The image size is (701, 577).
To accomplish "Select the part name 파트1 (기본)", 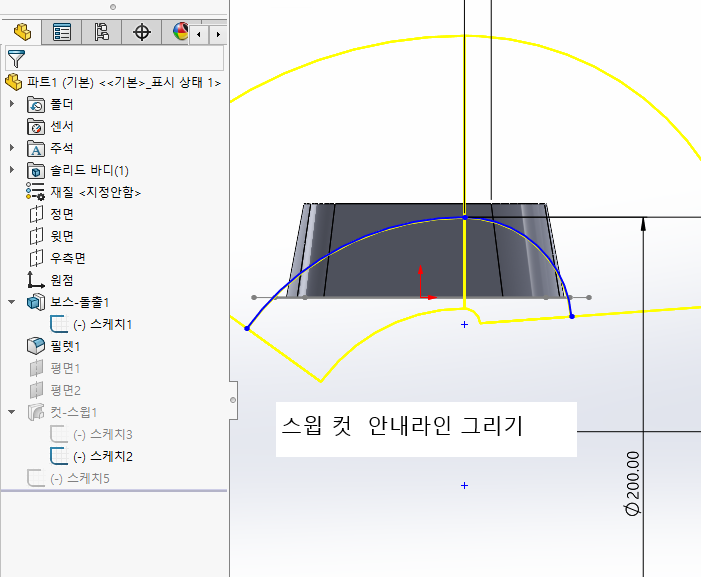I will tap(60, 82).
